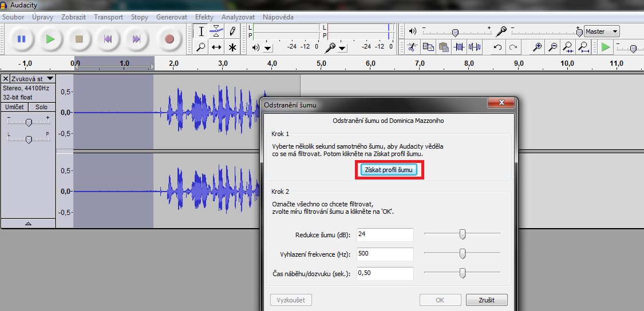Click the input volume slider handle

pyautogui.click(x=579, y=33)
